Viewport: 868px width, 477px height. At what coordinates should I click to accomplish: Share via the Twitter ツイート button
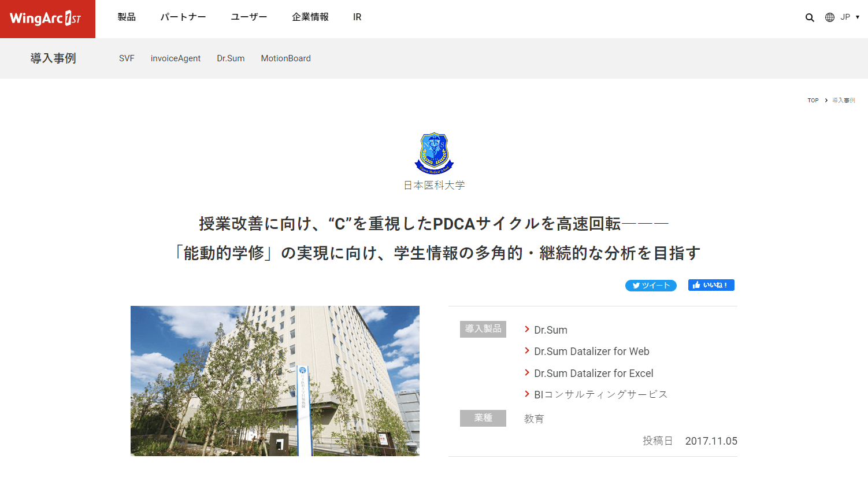click(651, 286)
